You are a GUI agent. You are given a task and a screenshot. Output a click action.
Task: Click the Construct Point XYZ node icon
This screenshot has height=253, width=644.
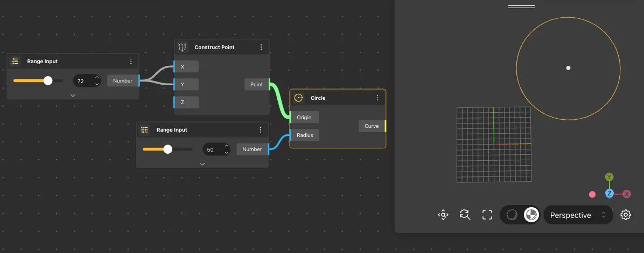tap(183, 47)
